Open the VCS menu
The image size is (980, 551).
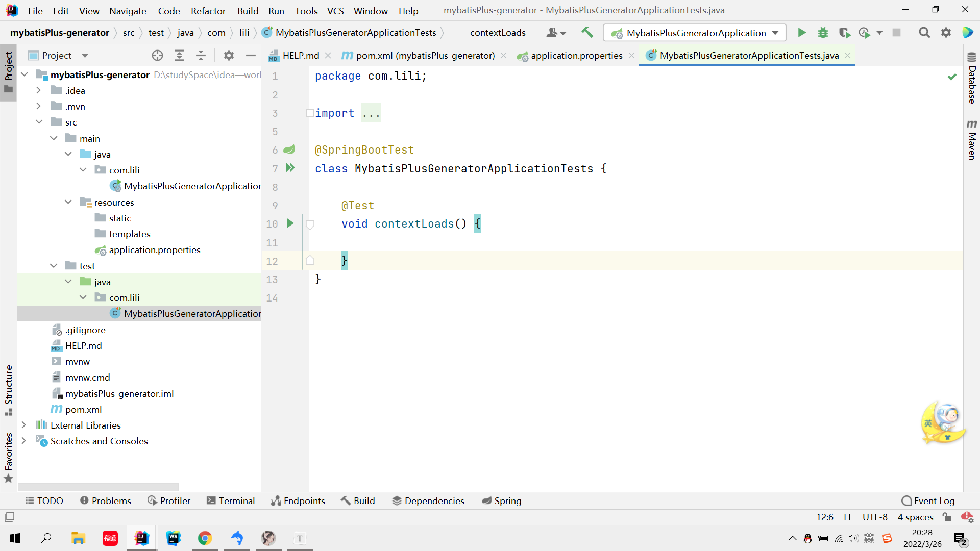(335, 11)
